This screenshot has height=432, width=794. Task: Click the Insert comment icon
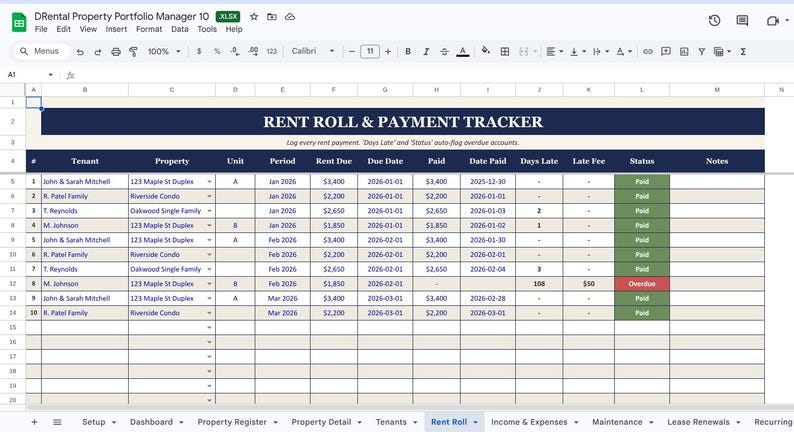coord(666,52)
